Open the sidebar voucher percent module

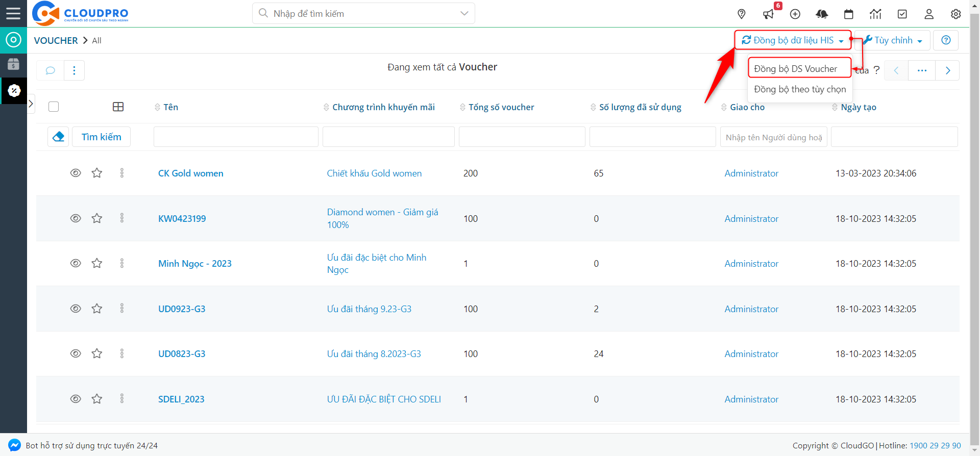click(13, 91)
